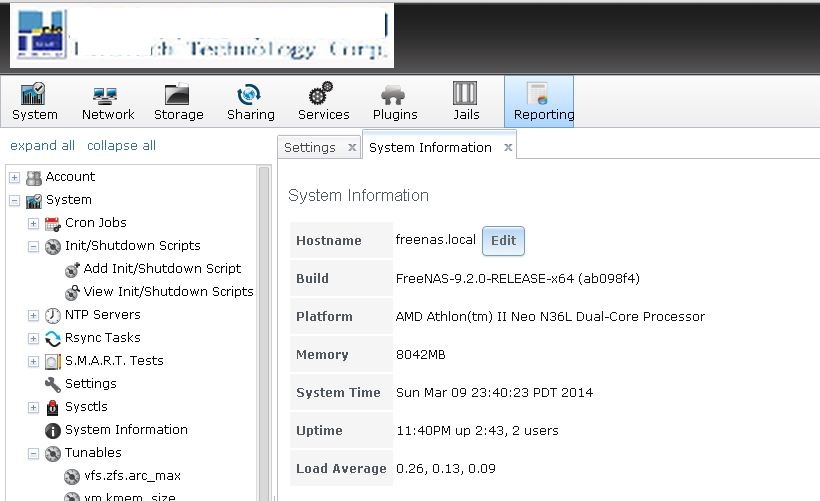Click the vfs.zfs.arc_max tunable icon
The image size is (820, 501).
[x=72, y=477]
